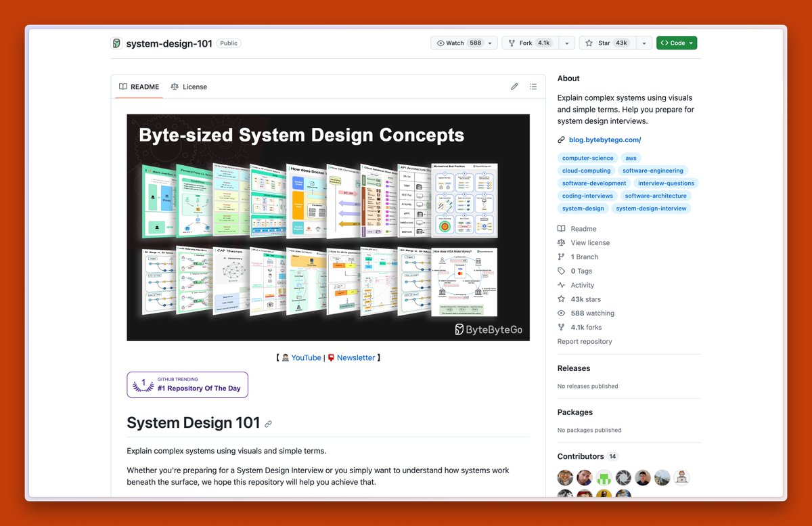Open the 1 Branch link

click(x=578, y=257)
